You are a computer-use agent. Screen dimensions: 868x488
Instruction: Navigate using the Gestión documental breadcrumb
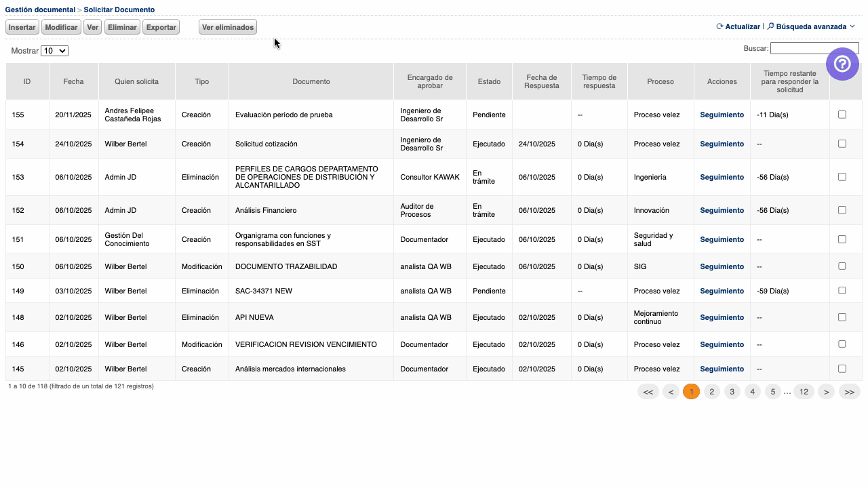pos(39,9)
